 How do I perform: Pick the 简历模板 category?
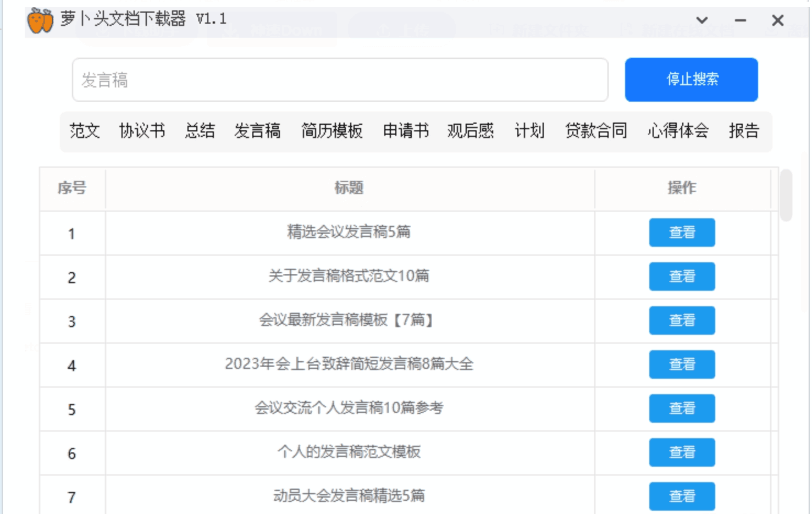(332, 131)
